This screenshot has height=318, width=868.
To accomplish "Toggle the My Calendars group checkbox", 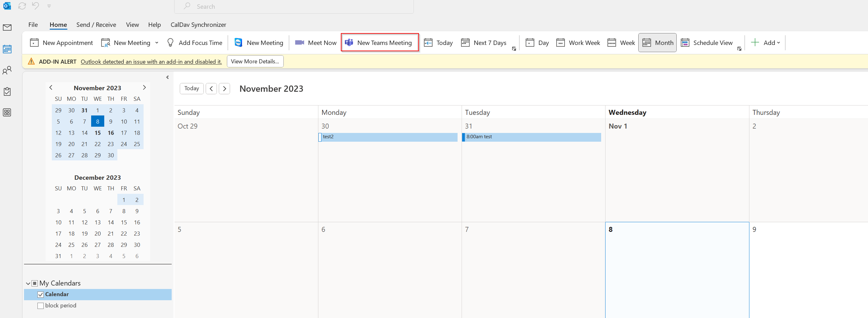I will 35,283.
